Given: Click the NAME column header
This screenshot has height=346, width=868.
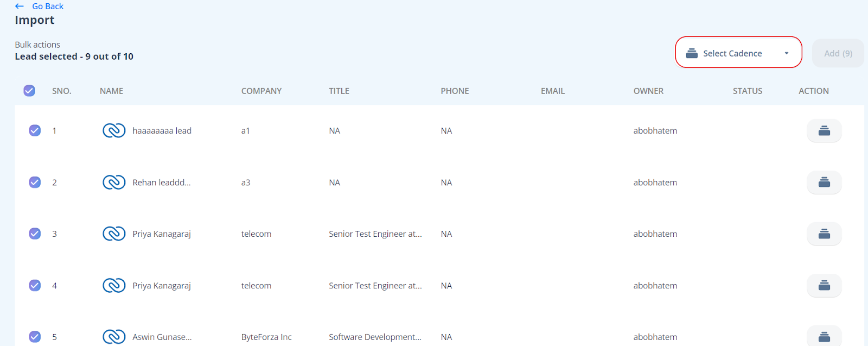Looking at the screenshot, I should click(x=111, y=91).
